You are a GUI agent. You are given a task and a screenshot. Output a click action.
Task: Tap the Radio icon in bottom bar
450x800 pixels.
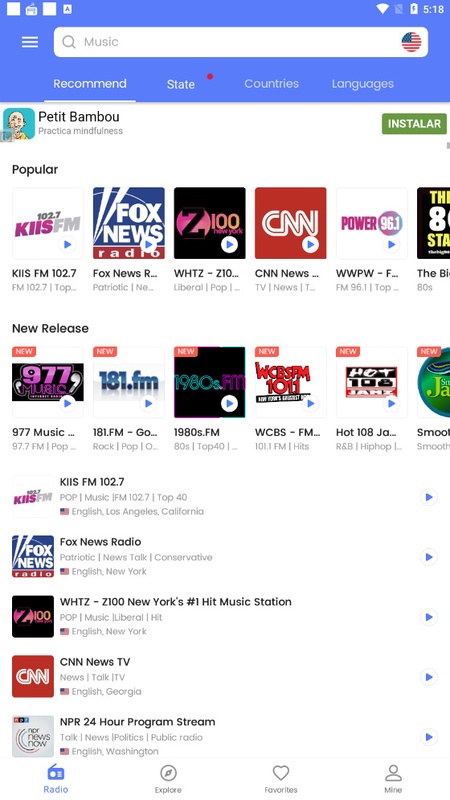[x=56, y=773]
